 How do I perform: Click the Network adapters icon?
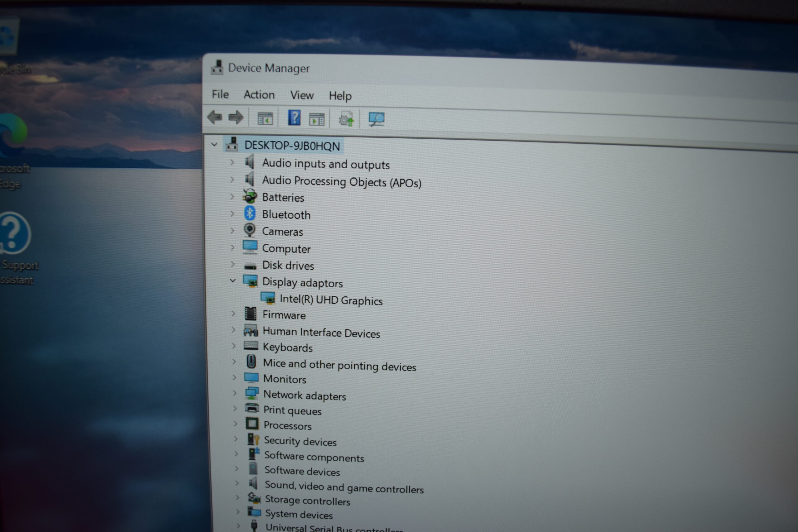pyautogui.click(x=252, y=393)
